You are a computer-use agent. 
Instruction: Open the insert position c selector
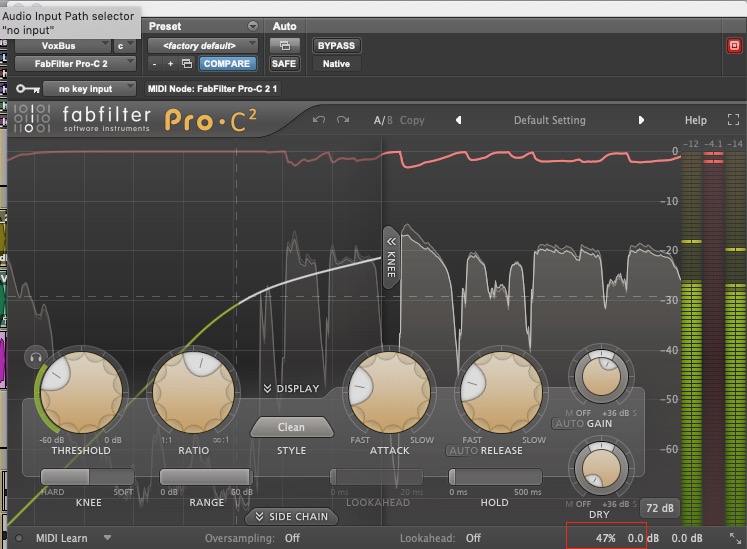point(124,46)
